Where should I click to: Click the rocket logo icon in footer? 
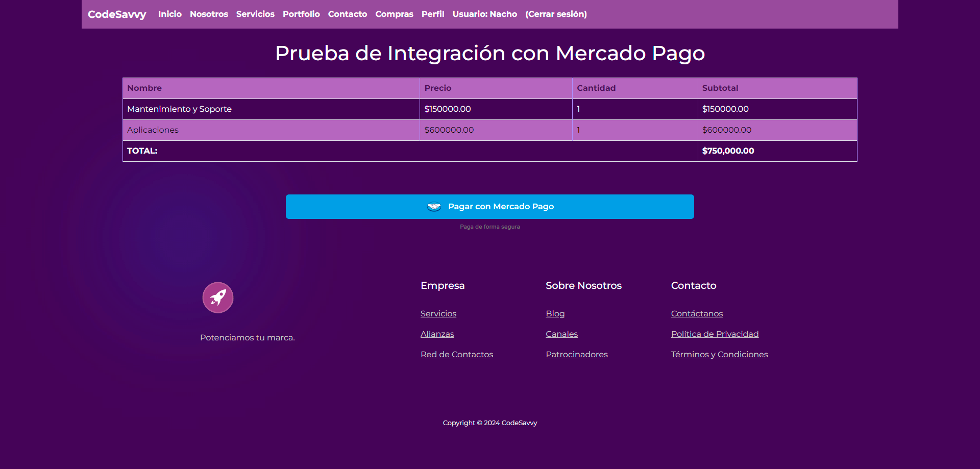click(x=218, y=298)
